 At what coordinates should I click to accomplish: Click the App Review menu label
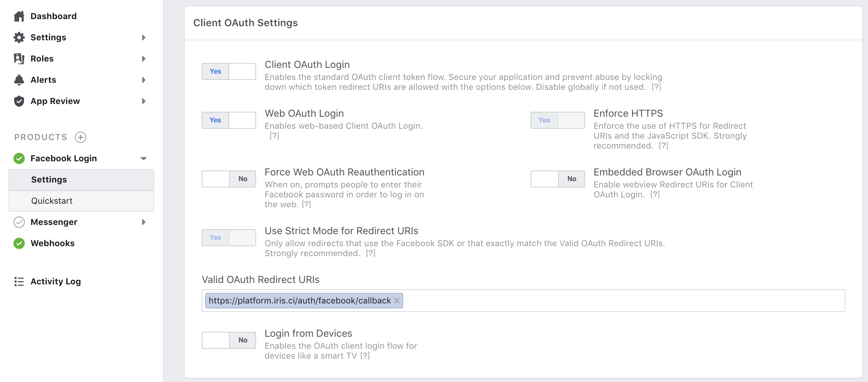55,101
